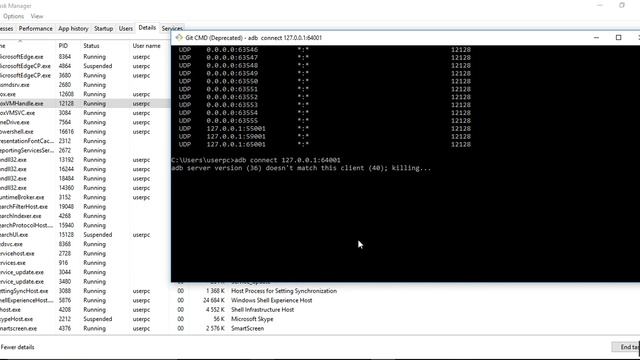Click the adb server version mismatch message
Image resolution: width=640 pixels, height=360 pixels.
(x=301, y=168)
